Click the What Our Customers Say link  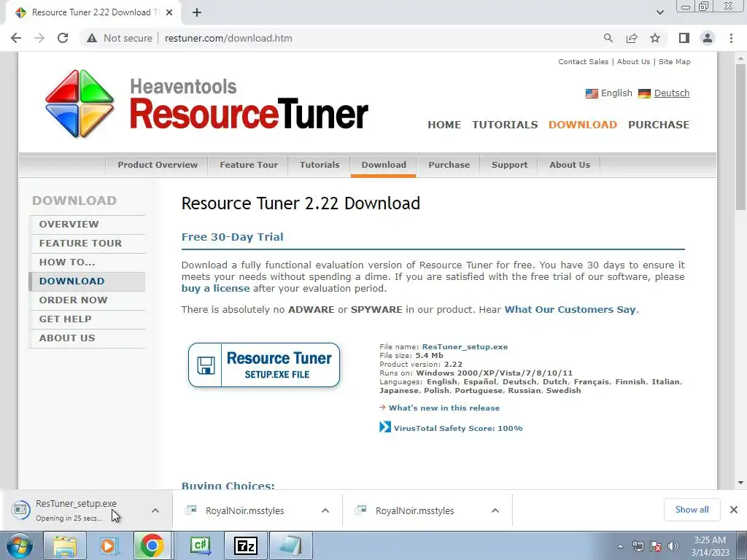tap(570, 309)
